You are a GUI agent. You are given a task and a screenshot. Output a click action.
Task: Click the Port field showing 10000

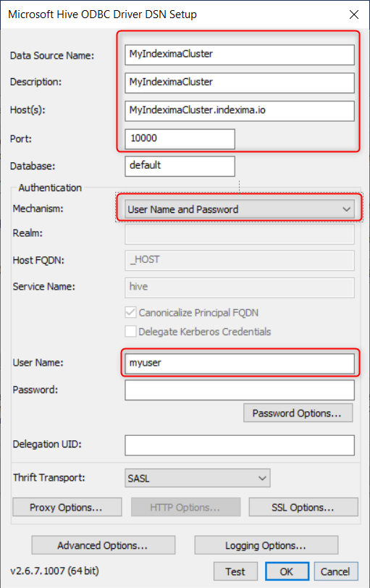[x=180, y=139]
